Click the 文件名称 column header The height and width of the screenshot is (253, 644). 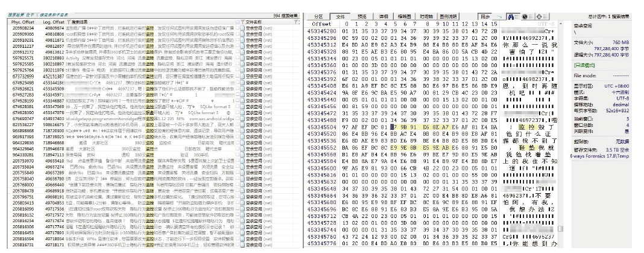(x=253, y=22)
